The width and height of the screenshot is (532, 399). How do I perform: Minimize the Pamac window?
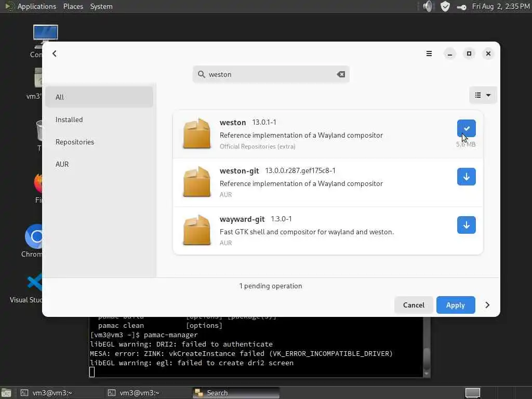450,54
